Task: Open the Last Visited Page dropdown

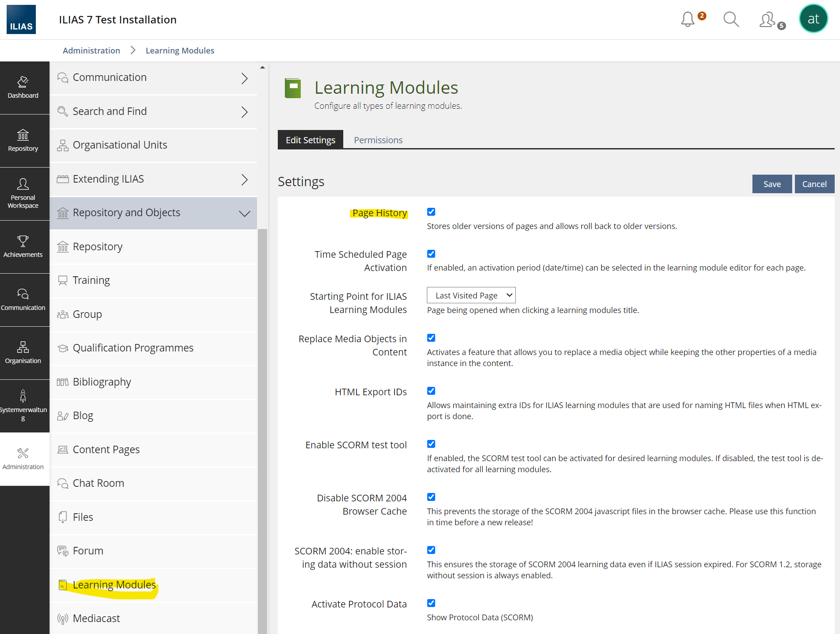Action: [471, 295]
